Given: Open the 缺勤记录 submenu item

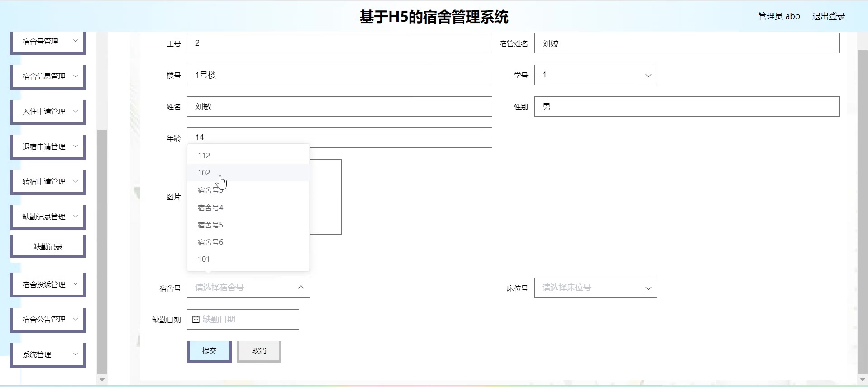Looking at the screenshot, I should [x=48, y=246].
